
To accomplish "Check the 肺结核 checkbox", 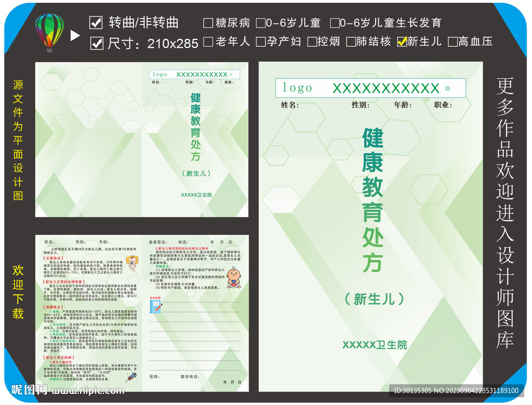I will click(351, 42).
